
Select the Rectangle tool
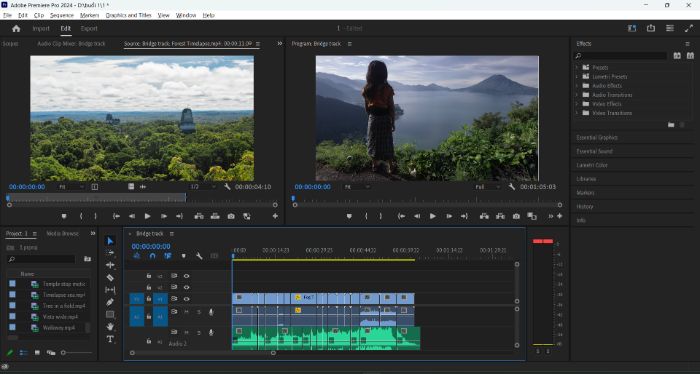point(110,315)
